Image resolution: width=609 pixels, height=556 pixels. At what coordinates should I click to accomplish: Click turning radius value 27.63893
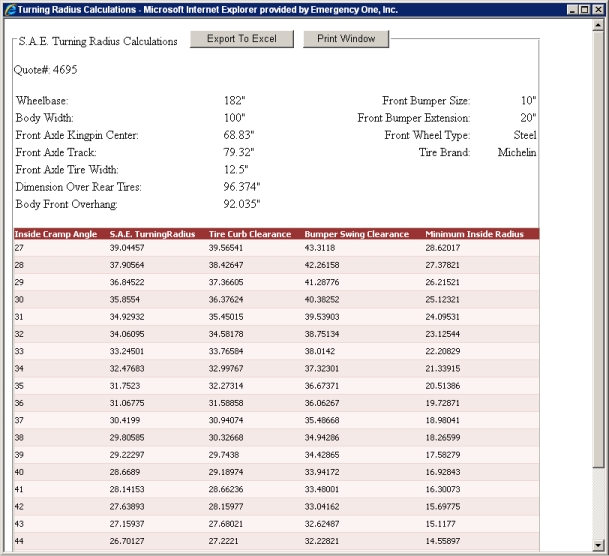click(x=127, y=506)
